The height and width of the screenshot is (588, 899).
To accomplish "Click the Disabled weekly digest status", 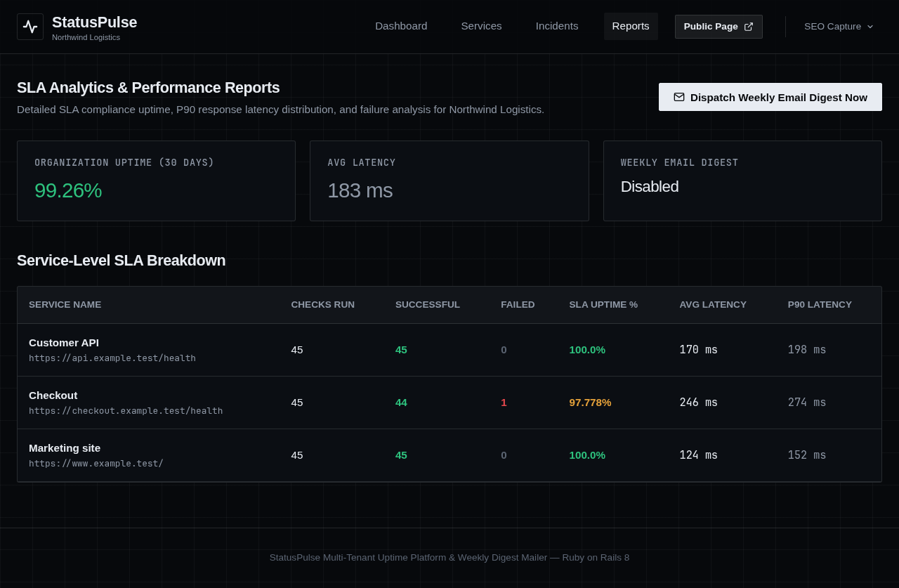I will click(650, 187).
